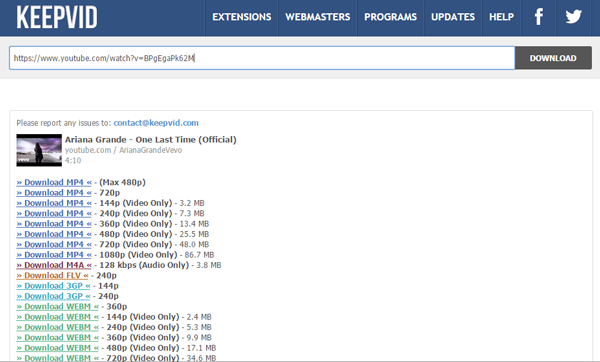Image resolution: width=600 pixels, height=362 pixels.
Task: Download MP4 720p Video Only 48.0 MB
Action: pos(54,245)
